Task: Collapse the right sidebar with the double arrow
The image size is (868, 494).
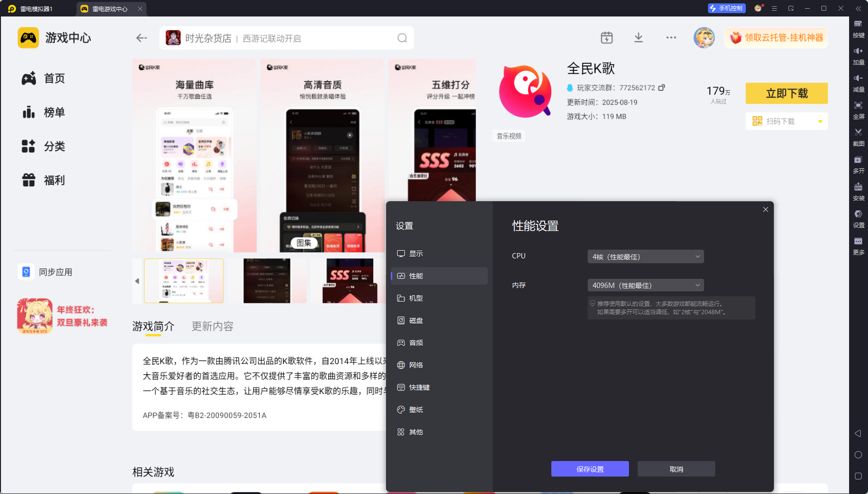Action: (858, 9)
